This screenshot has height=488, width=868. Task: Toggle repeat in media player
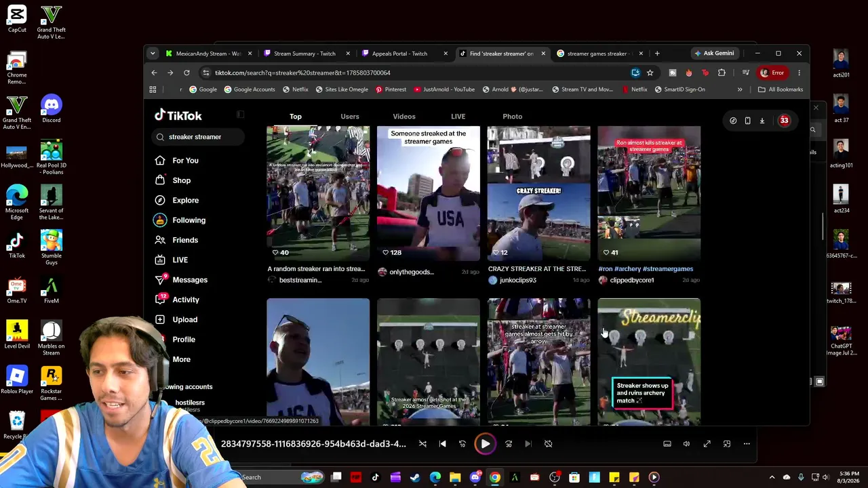click(x=548, y=444)
